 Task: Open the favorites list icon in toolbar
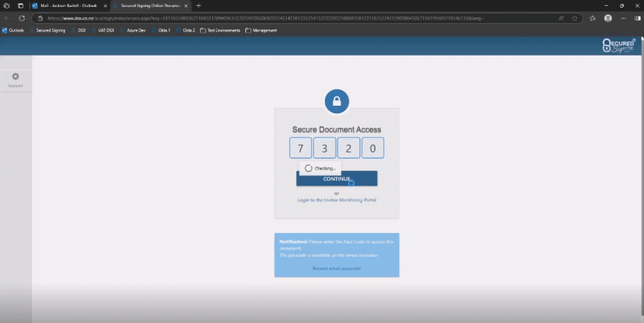[592, 18]
